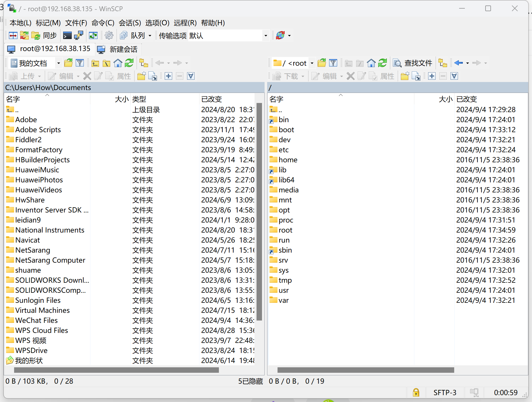
Task: Click local panel filter icon
Action: 79,63
